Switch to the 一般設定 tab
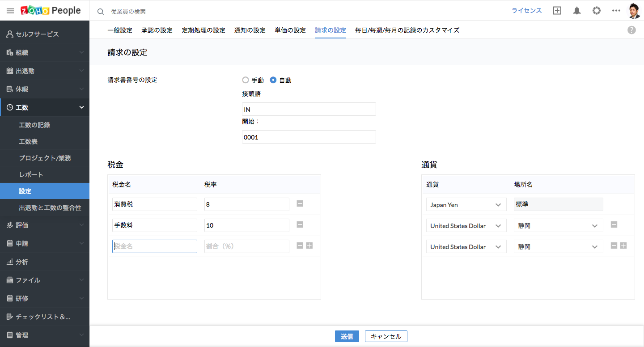Screen dimensions: 644x347 (120, 30)
